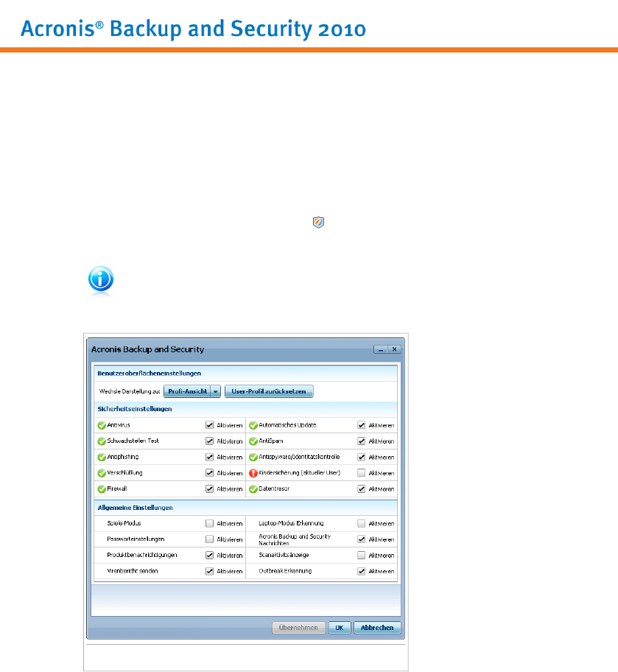This screenshot has height=672, width=618.
Task: Enable Spiele-Modus checkbox
Action: point(210,523)
